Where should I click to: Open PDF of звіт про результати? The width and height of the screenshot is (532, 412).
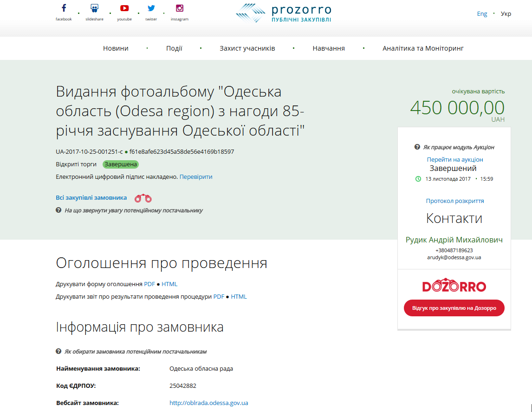[219, 297]
